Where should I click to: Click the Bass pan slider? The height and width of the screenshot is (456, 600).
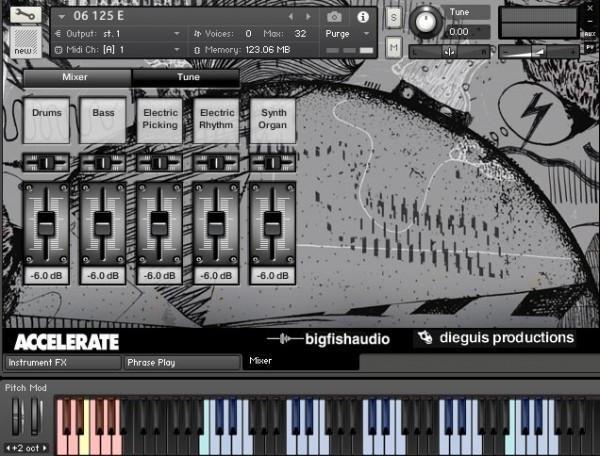click(103, 163)
